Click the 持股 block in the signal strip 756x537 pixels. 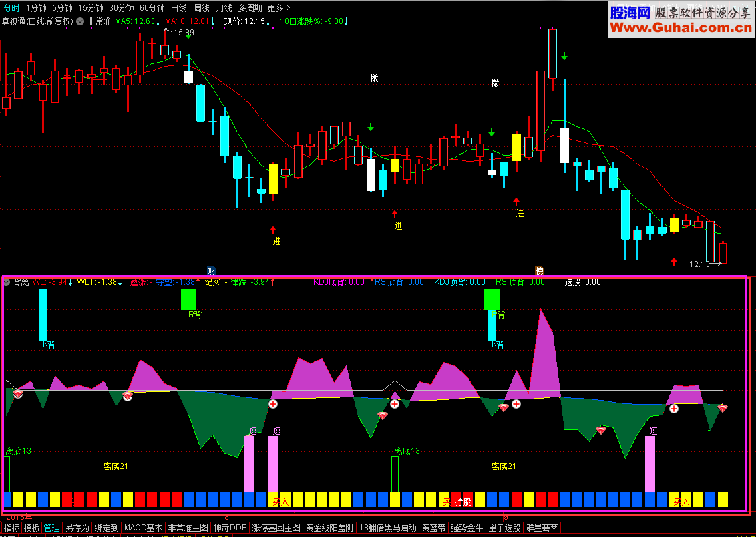tap(463, 502)
